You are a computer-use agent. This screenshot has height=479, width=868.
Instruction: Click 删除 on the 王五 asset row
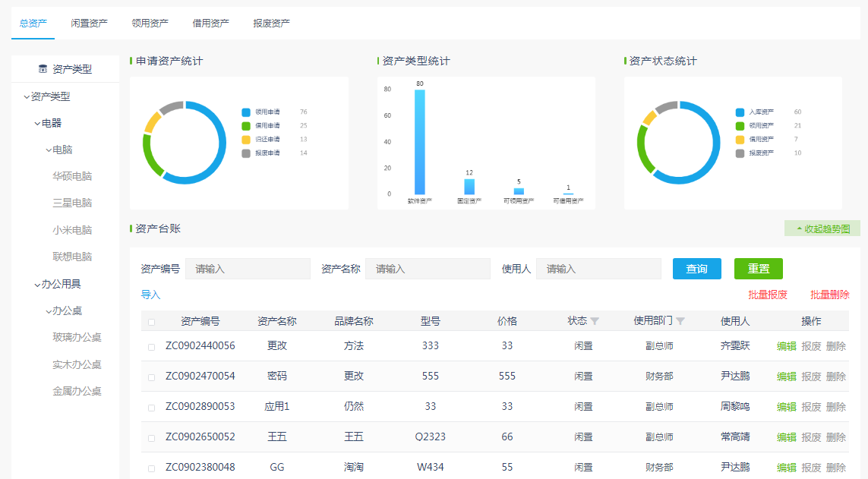(836, 436)
